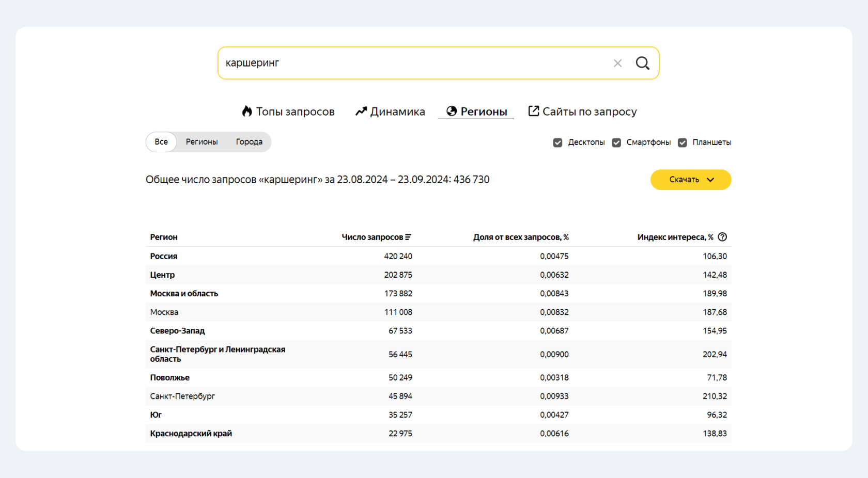This screenshot has width=868, height=478.
Task: Select the Города filter segment
Action: (x=249, y=141)
